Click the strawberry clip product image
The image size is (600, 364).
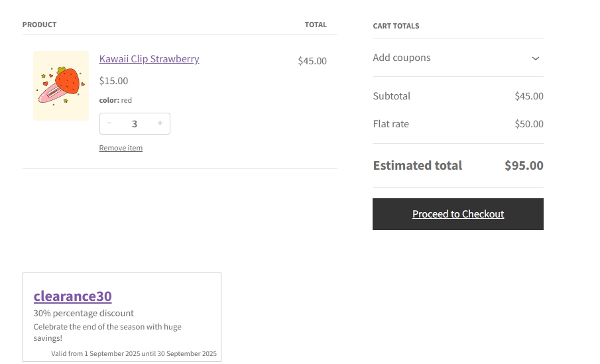tap(61, 86)
